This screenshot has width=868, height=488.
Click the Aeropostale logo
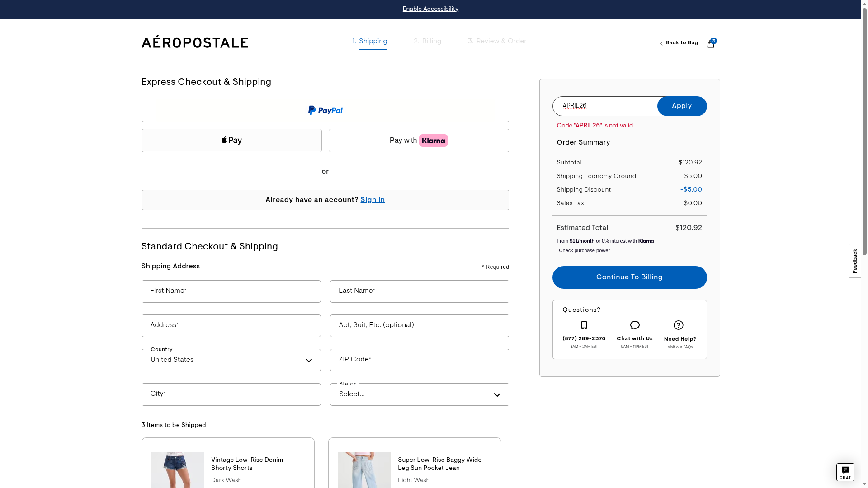pyautogui.click(x=195, y=42)
